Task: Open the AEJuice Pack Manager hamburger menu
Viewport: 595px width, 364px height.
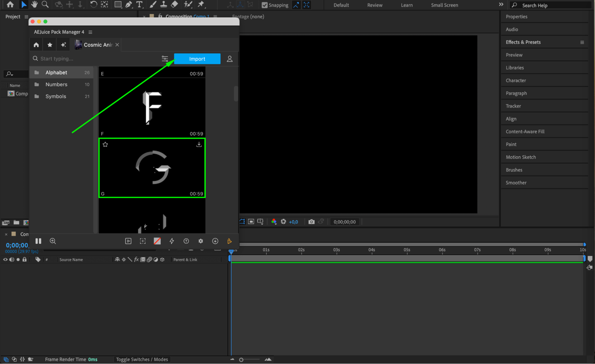Action: pos(90,32)
